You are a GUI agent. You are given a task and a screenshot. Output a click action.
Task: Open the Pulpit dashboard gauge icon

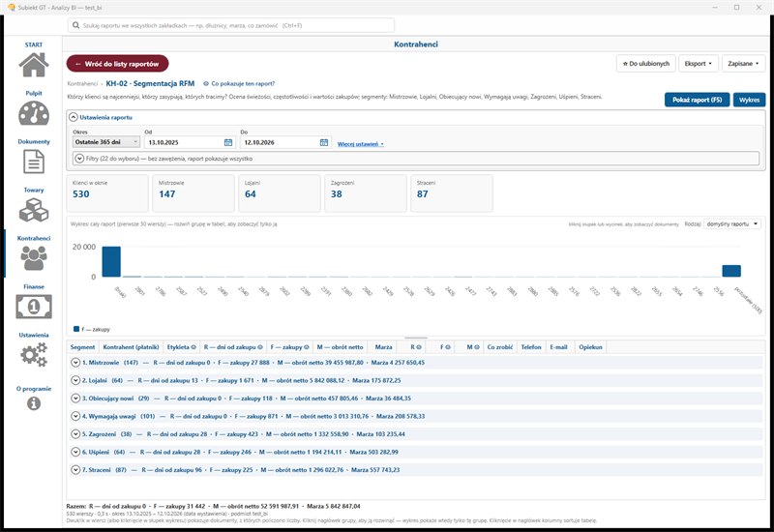pos(34,113)
